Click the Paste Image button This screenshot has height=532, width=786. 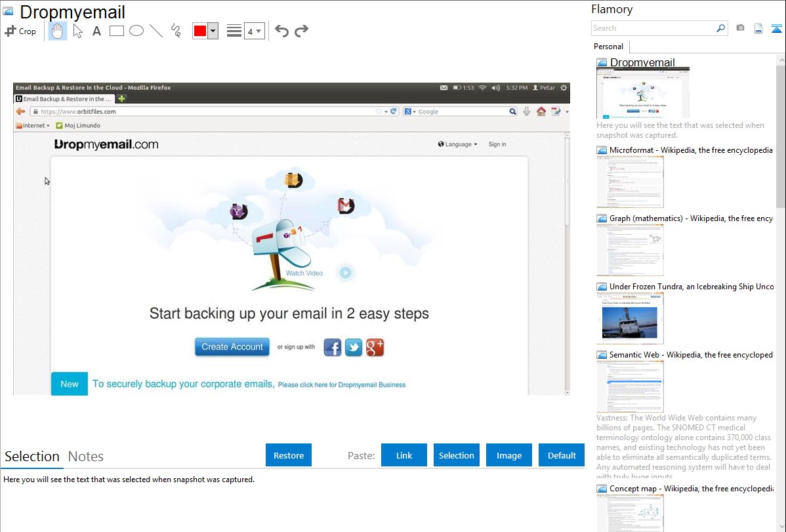[x=508, y=455]
